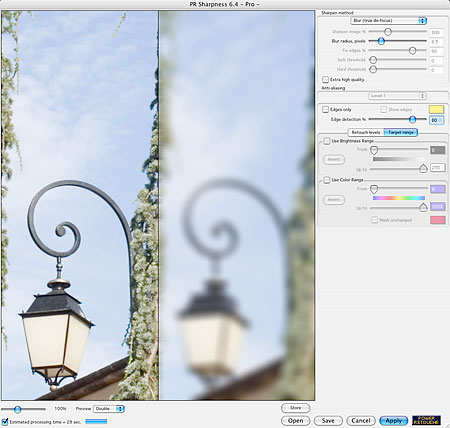Enable Use Brightness Range checkbox
Viewport: 450px width, 428px height.
pos(327,141)
